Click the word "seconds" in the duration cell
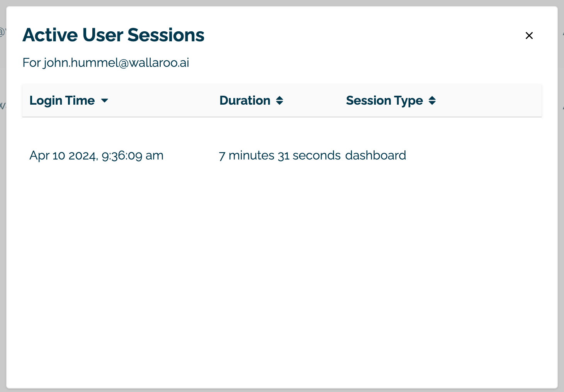 click(x=316, y=156)
